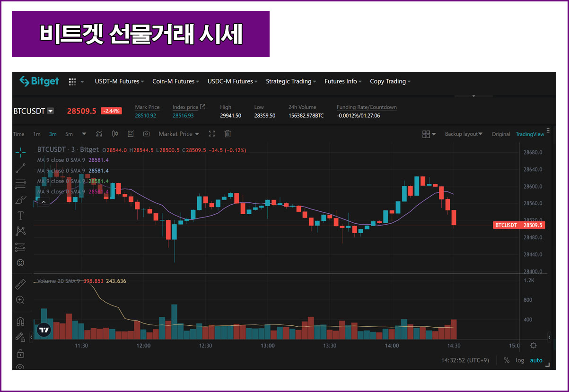
Task: Click the 28509.5 last price in header
Action: (x=81, y=111)
